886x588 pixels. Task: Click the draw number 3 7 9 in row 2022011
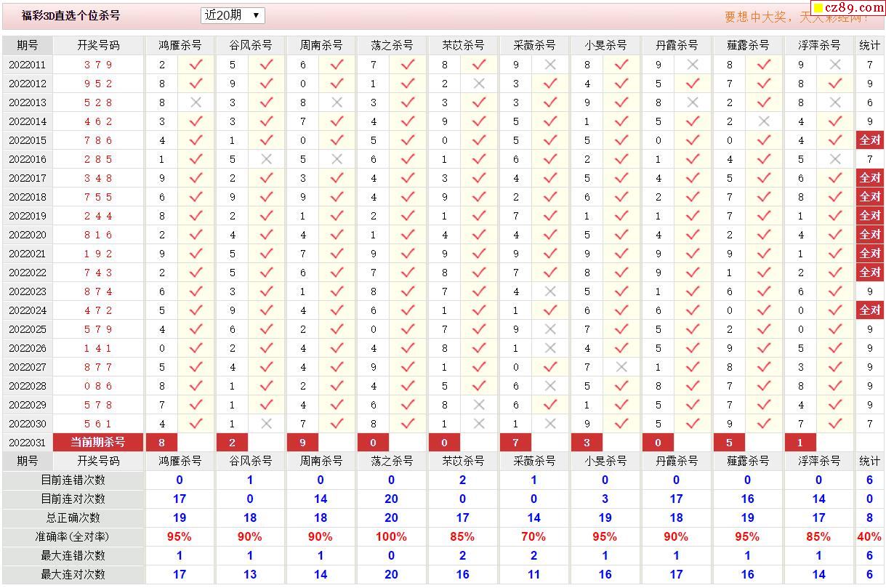click(x=97, y=65)
